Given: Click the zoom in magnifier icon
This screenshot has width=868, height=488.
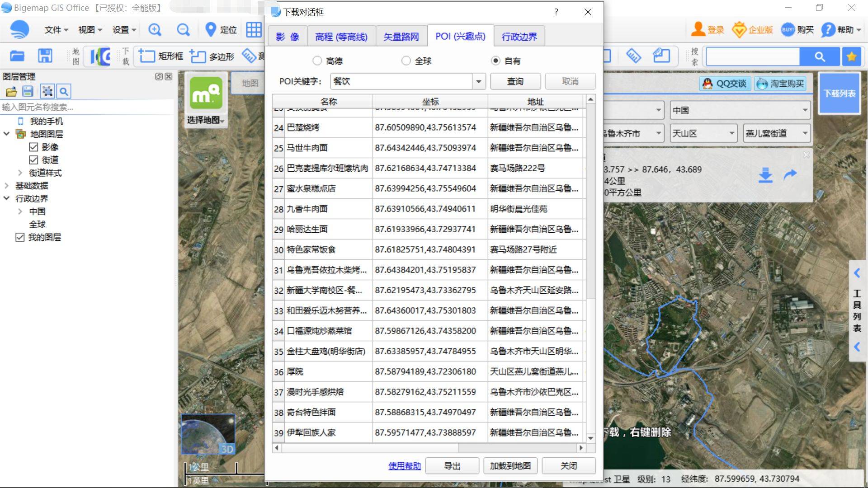Looking at the screenshot, I should tap(155, 30).
